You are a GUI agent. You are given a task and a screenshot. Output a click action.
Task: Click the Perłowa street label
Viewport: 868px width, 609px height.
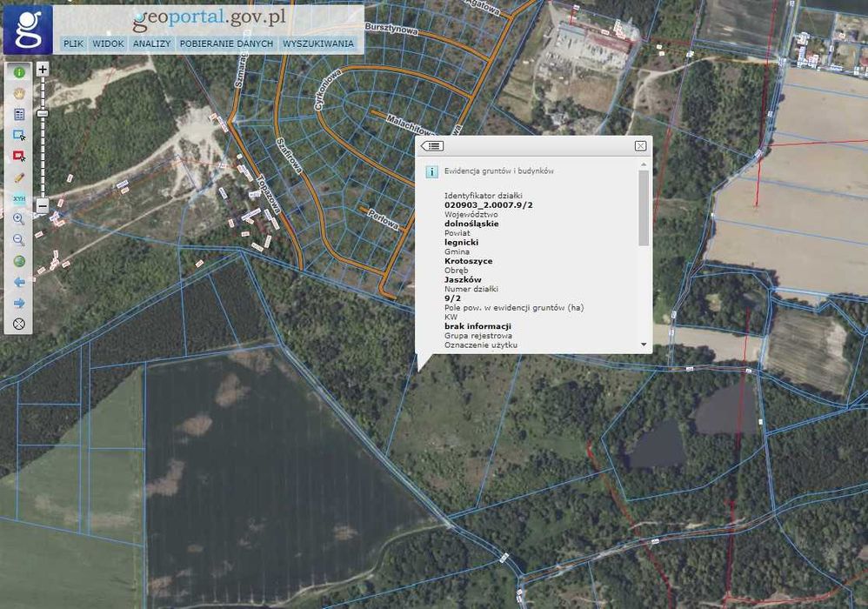tap(383, 219)
